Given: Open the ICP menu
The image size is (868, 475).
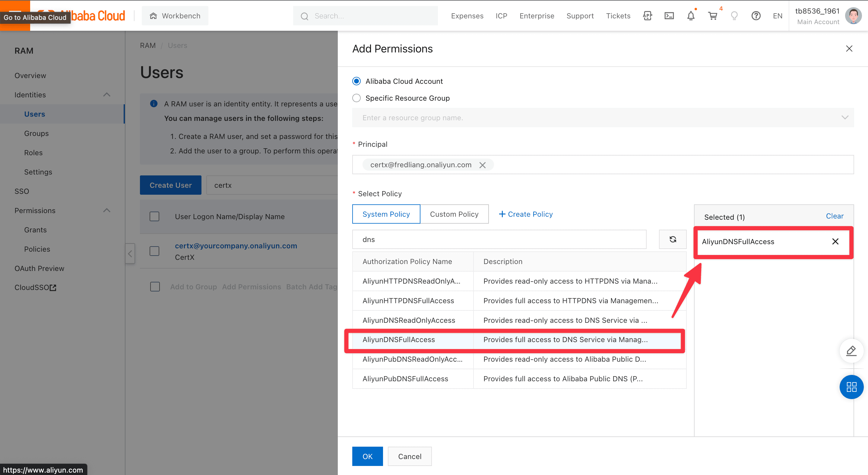Looking at the screenshot, I should pos(501,16).
